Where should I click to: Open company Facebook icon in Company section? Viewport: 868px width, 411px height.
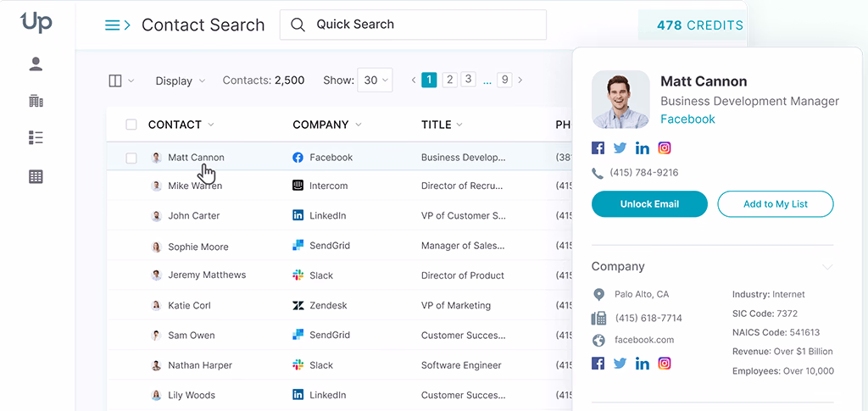click(598, 364)
